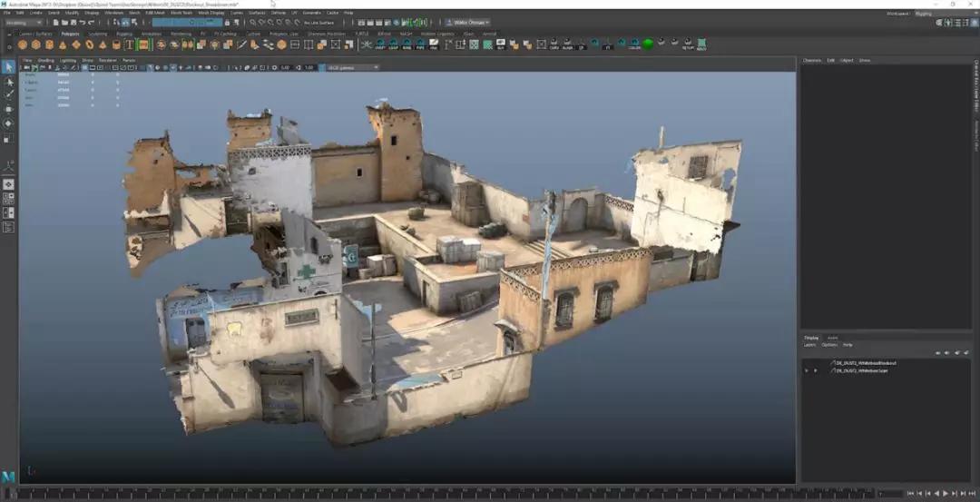Open the Channels menu in Channel Box
This screenshot has width=980, height=502.
(x=812, y=60)
